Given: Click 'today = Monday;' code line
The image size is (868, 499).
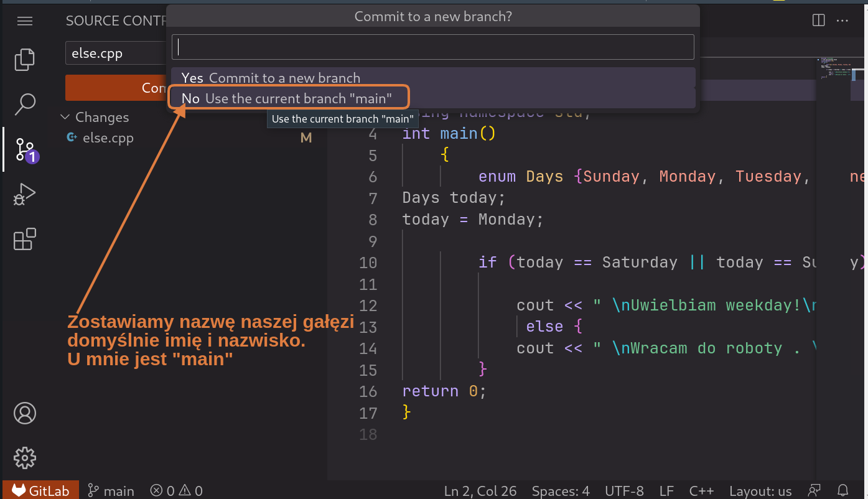Looking at the screenshot, I should pos(473,220).
